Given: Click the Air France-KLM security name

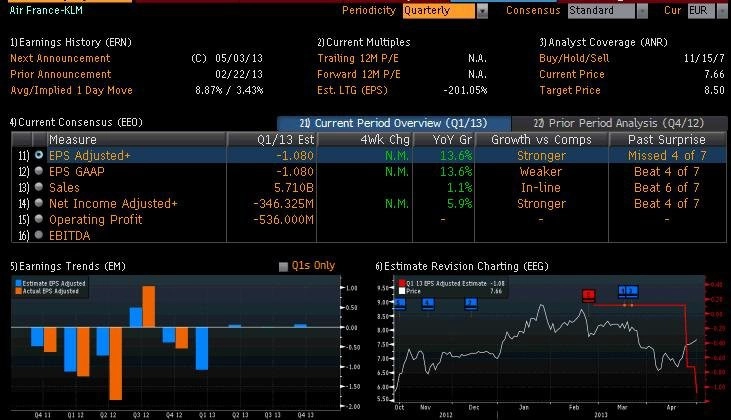Looking at the screenshot, I should tap(46, 10).
